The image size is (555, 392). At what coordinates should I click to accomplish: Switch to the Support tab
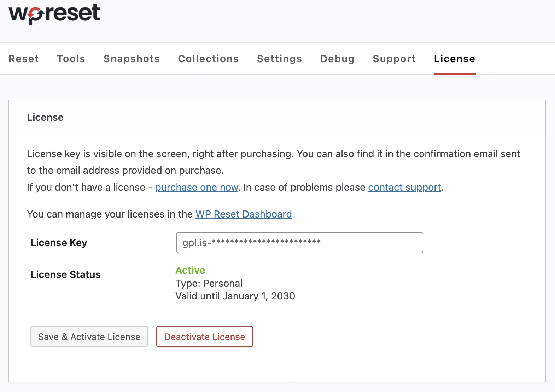click(394, 59)
